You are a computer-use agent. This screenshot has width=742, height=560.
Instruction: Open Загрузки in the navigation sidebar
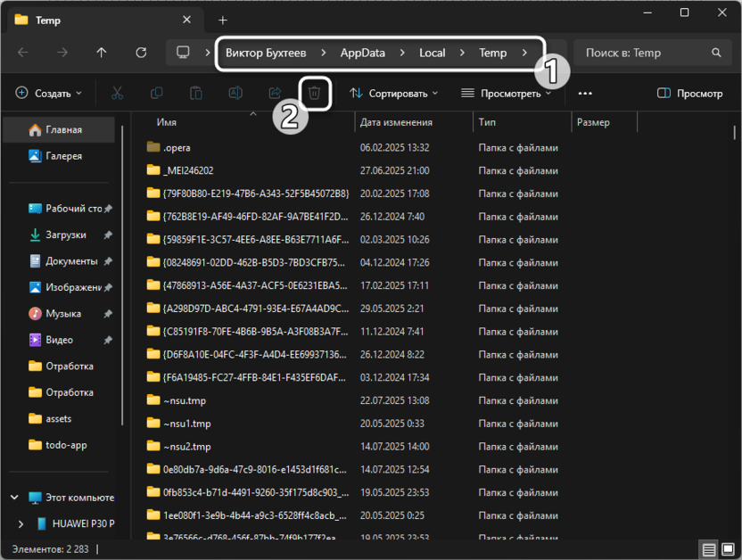(x=66, y=235)
